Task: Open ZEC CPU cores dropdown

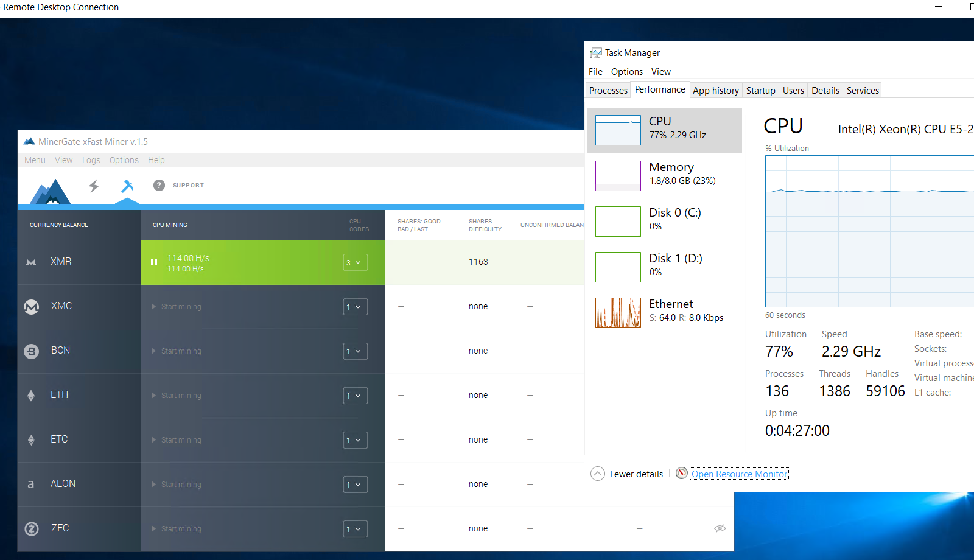Action: click(x=356, y=529)
